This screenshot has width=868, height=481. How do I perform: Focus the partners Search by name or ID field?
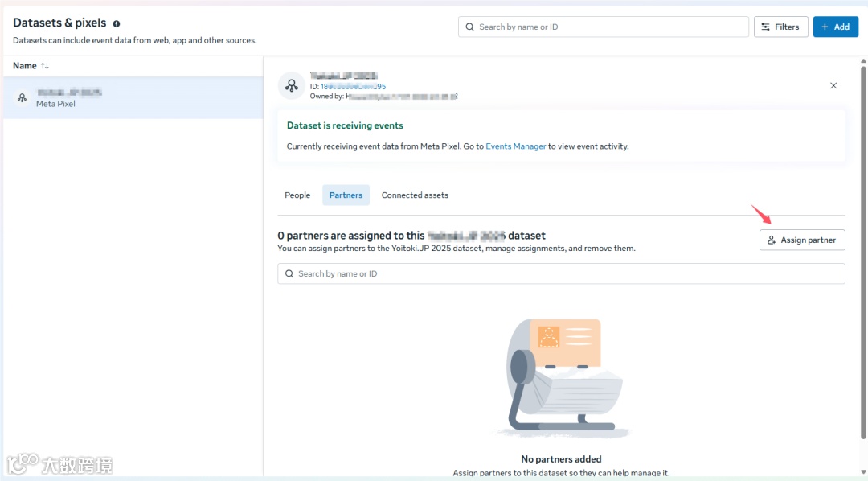point(561,273)
